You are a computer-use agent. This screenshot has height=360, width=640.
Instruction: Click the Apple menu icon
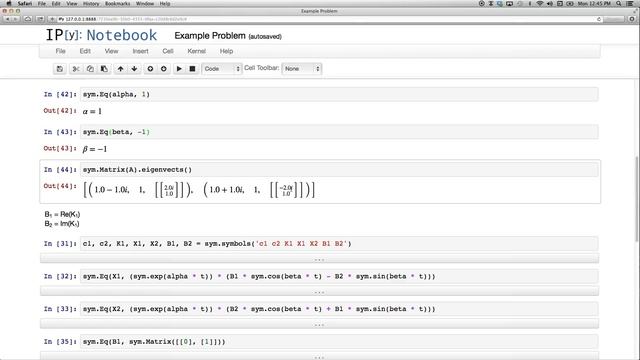(9, 4)
